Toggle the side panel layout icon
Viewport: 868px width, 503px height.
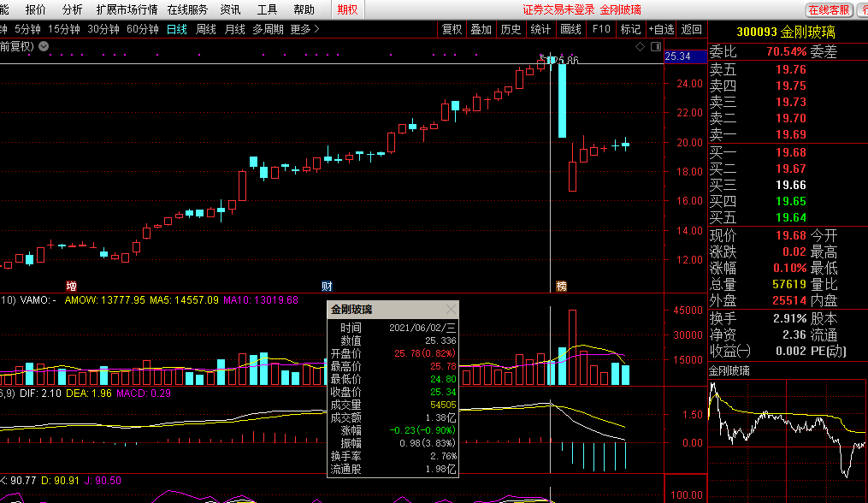(655, 46)
